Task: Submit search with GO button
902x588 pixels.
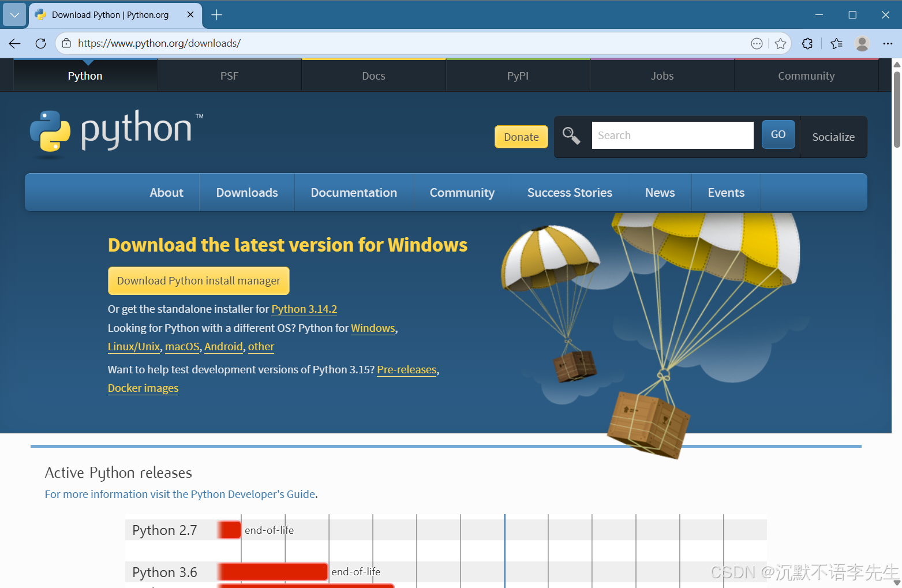Action: 778,134
